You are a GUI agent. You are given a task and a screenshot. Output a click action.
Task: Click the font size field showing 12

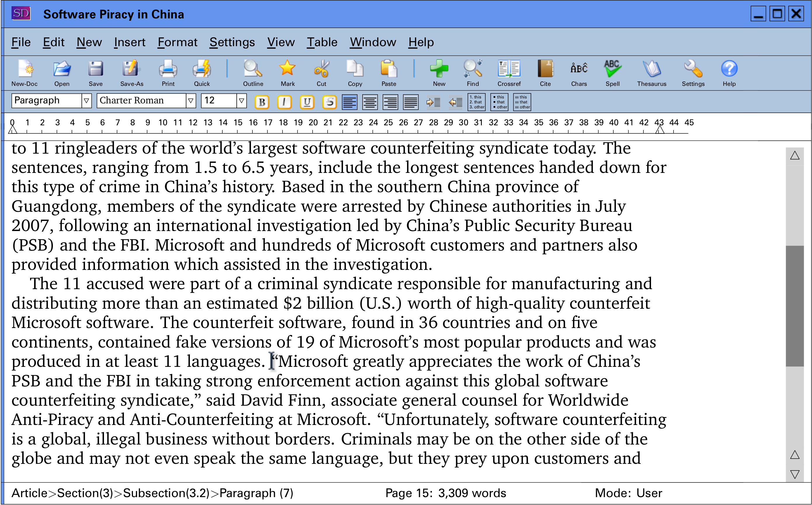(x=219, y=100)
